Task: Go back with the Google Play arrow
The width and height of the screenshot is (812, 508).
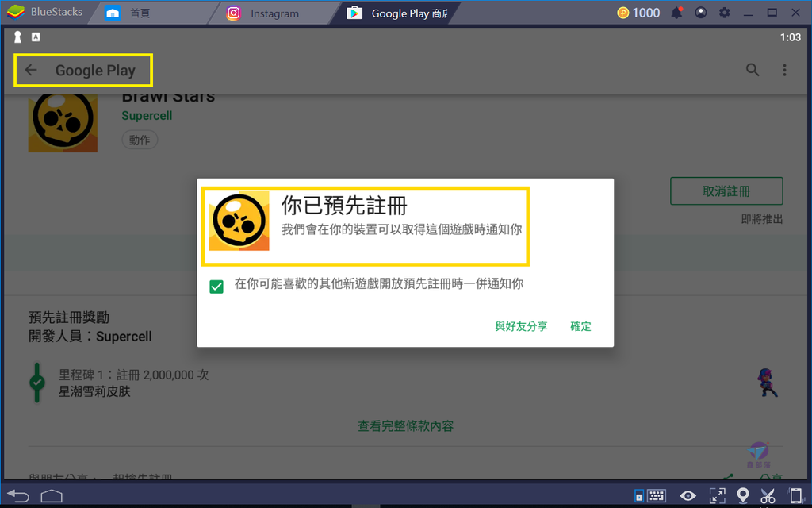Action: pos(31,70)
